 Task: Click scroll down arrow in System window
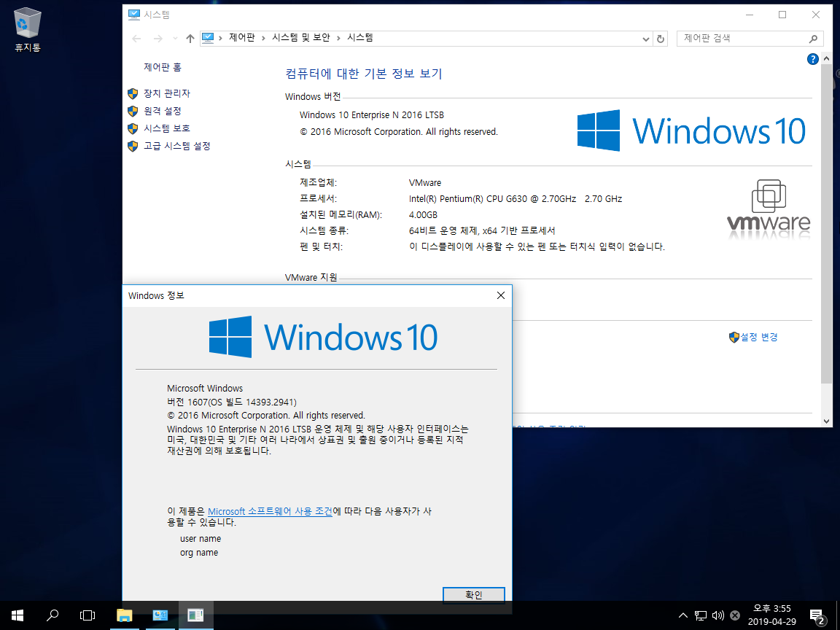[x=826, y=421]
